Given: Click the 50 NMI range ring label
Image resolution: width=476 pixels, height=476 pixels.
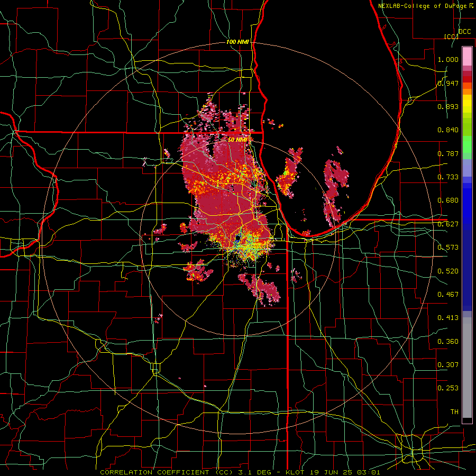Looking at the screenshot, I should point(237,140).
